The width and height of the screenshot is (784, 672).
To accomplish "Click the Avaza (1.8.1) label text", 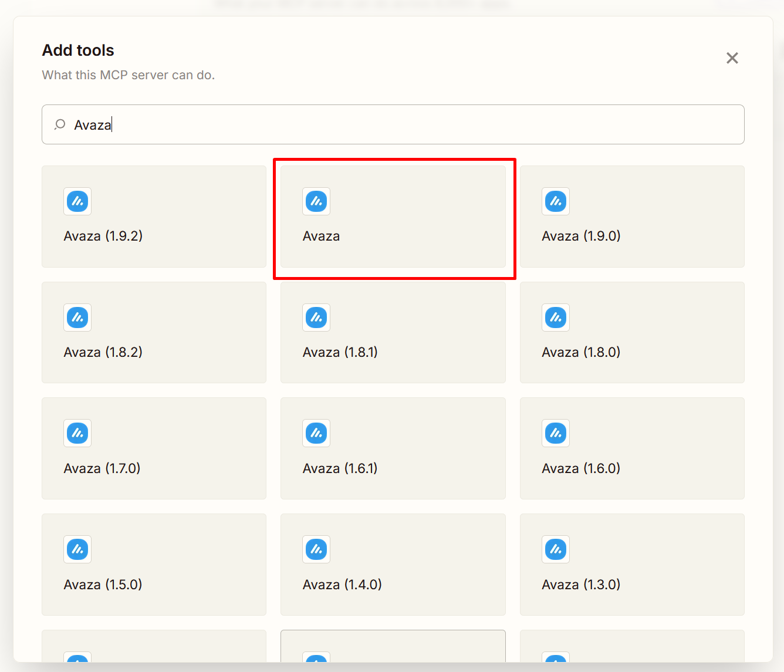I will (340, 352).
